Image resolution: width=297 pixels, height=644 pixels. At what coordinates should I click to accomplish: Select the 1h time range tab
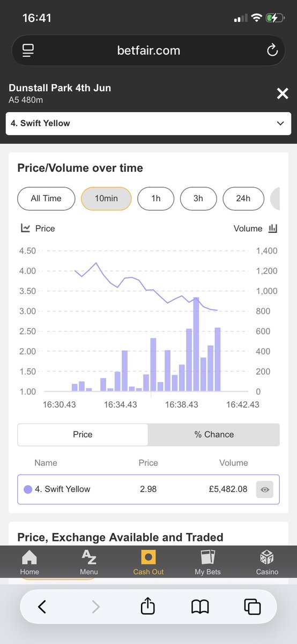click(x=156, y=199)
